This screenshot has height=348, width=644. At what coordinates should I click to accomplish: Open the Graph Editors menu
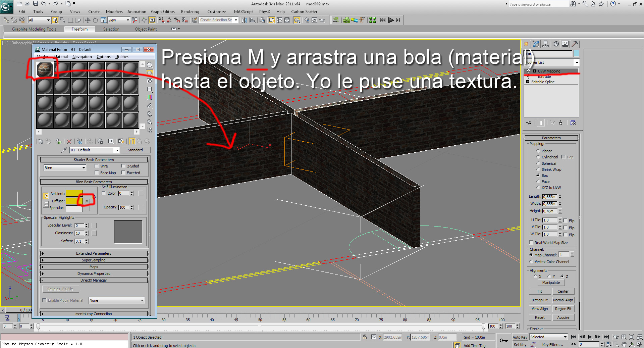coord(163,12)
